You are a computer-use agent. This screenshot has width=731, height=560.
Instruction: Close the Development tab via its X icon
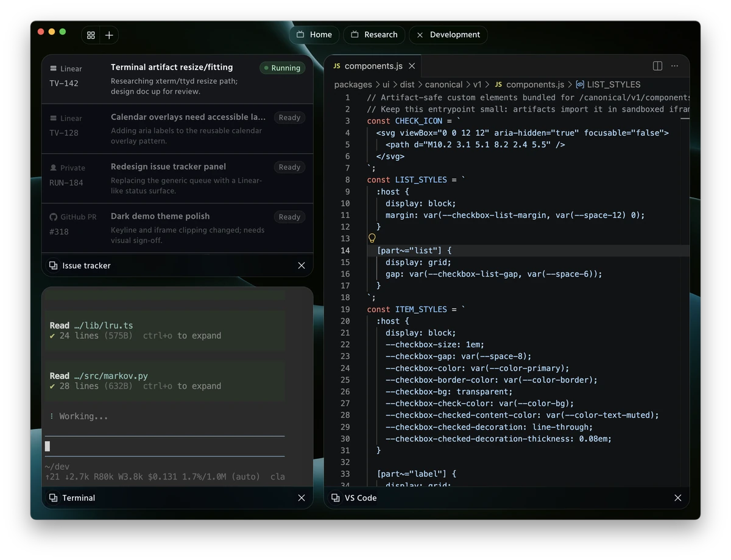click(420, 35)
